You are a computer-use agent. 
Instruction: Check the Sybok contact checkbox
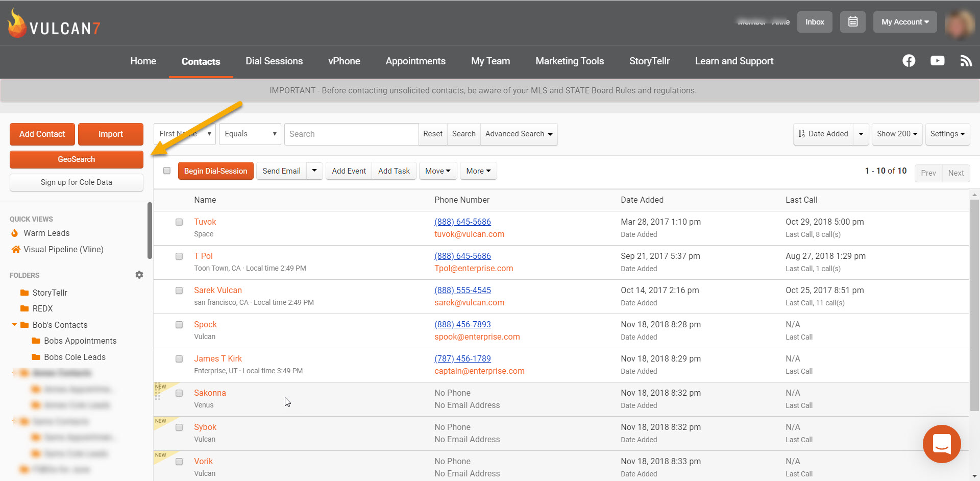tap(179, 427)
